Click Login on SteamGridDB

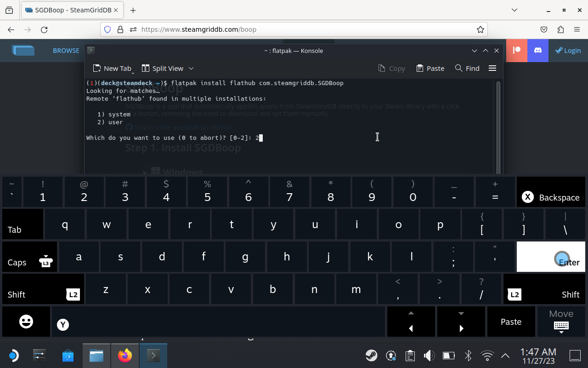568,51
